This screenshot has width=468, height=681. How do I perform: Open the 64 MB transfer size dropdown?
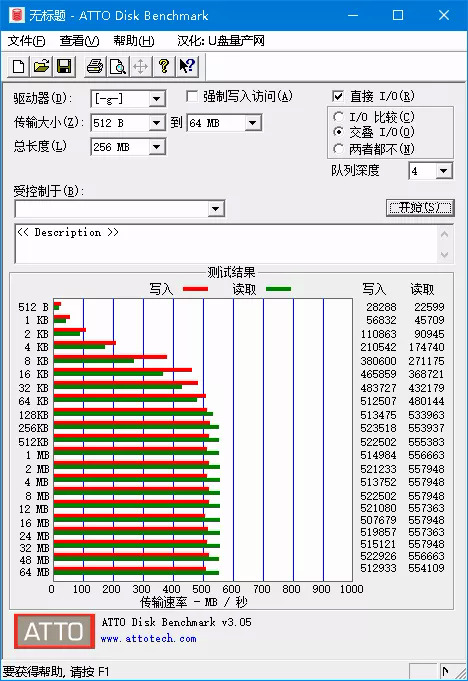[253, 123]
